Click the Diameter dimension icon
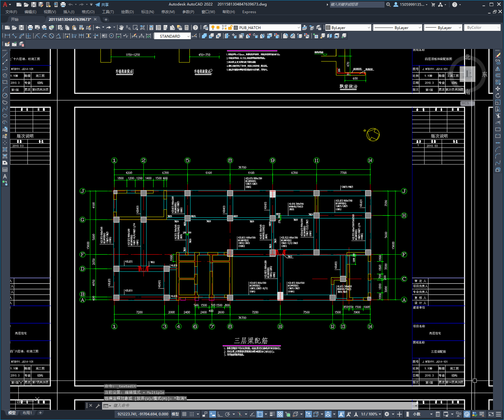This screenshot has height=420, width=504. click(x=51, y=36)
